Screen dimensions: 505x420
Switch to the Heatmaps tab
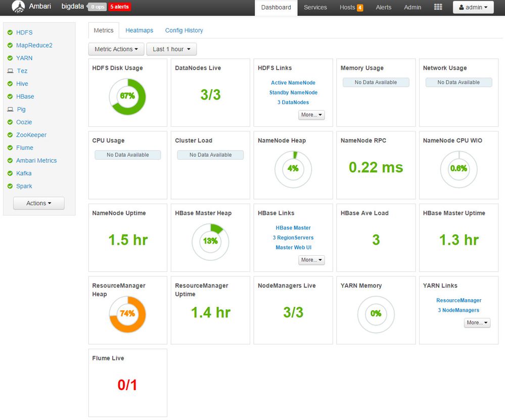point(139,30)
